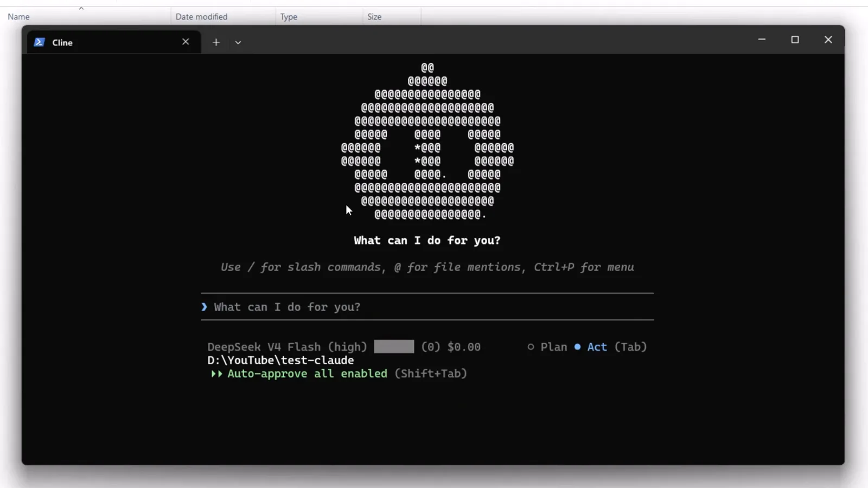Click the (Shift+Tab) hint text

431,374
